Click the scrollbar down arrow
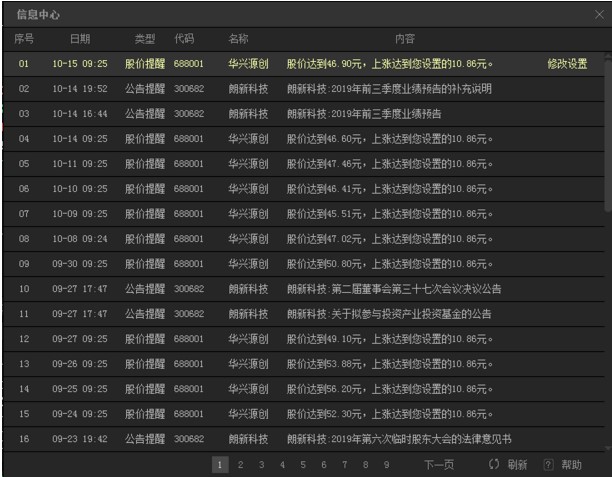 click(x=608, y=448)
